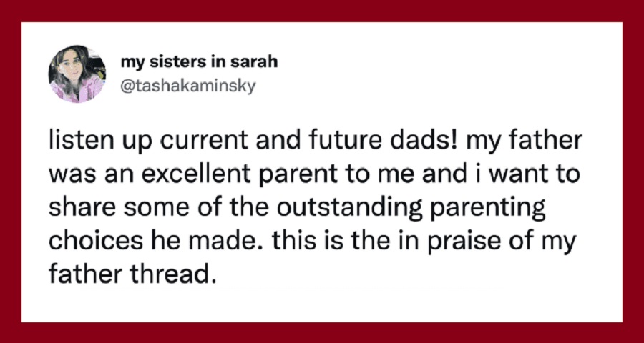Open the tweet author's profile picture
The height and width of the screenshot is (343, 644).
coord(77,74)
